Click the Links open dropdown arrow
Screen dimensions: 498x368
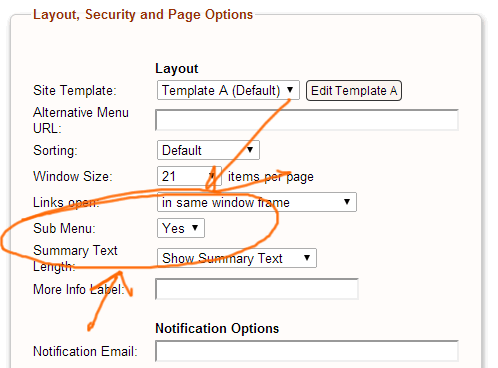[x=347, y=202]
